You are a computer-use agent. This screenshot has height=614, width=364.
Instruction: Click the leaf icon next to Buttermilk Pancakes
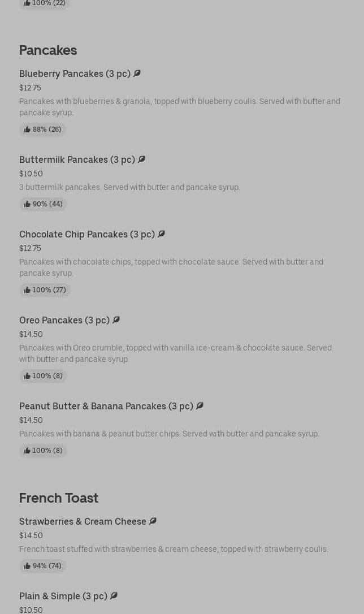tap(141, 159)
